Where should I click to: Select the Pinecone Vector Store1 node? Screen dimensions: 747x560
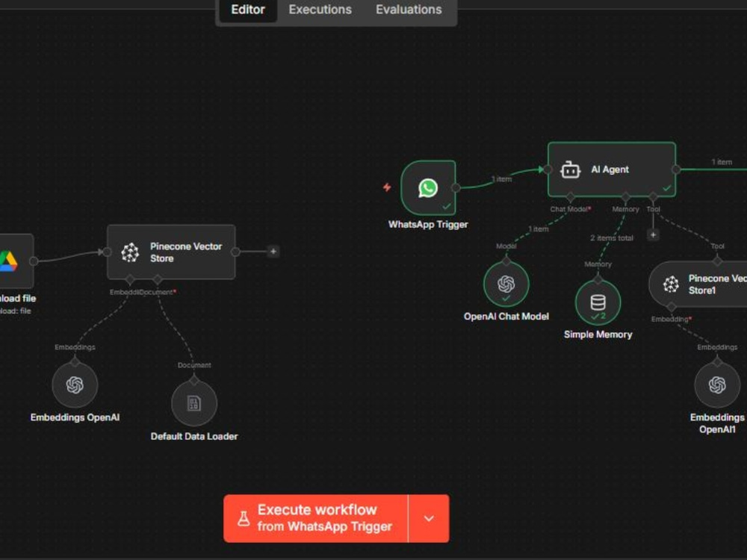pos(698,284)
